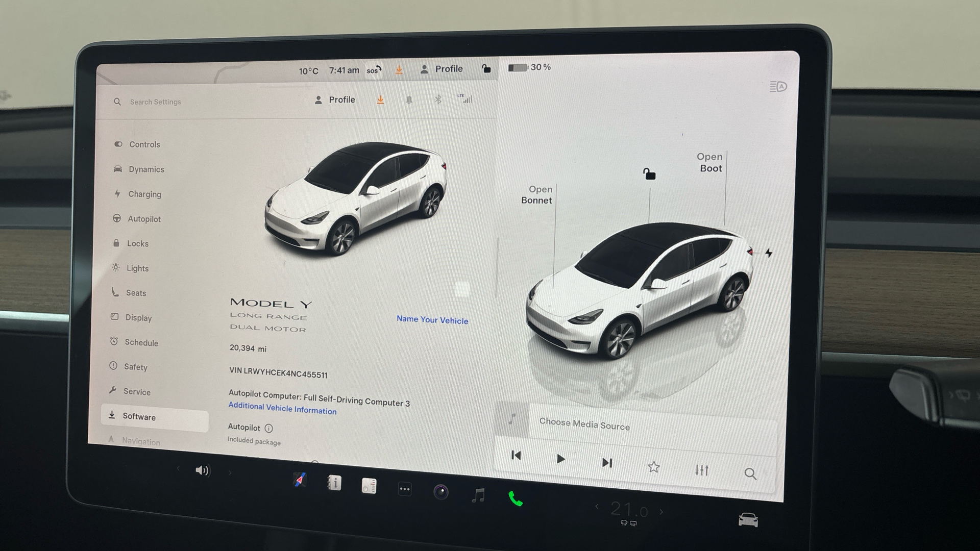Open the navigation arrow app
This screenshot has width=980, height=551.
point(300,480)
